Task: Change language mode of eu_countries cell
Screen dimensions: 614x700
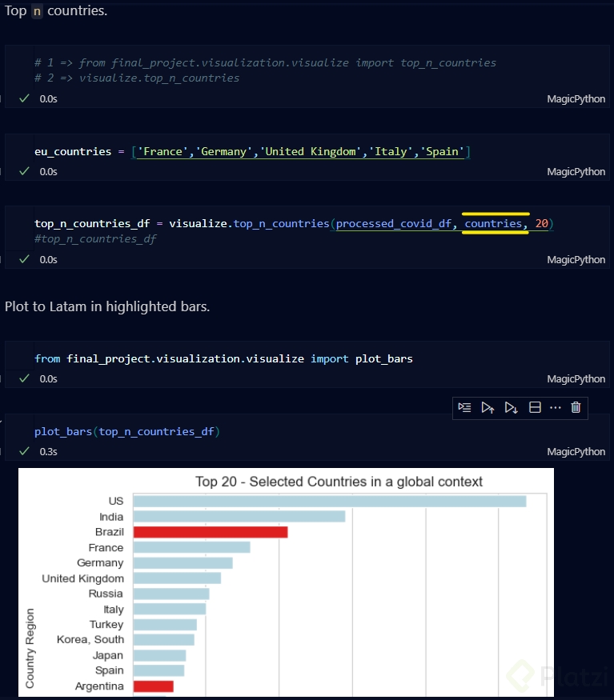Action: point(576,171)
